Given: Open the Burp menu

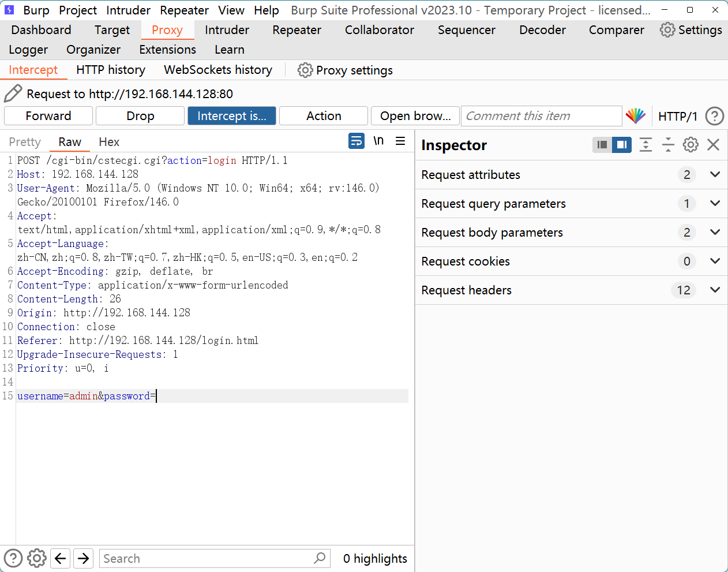Looking at the screenshot, I should [x=36, y=10].
